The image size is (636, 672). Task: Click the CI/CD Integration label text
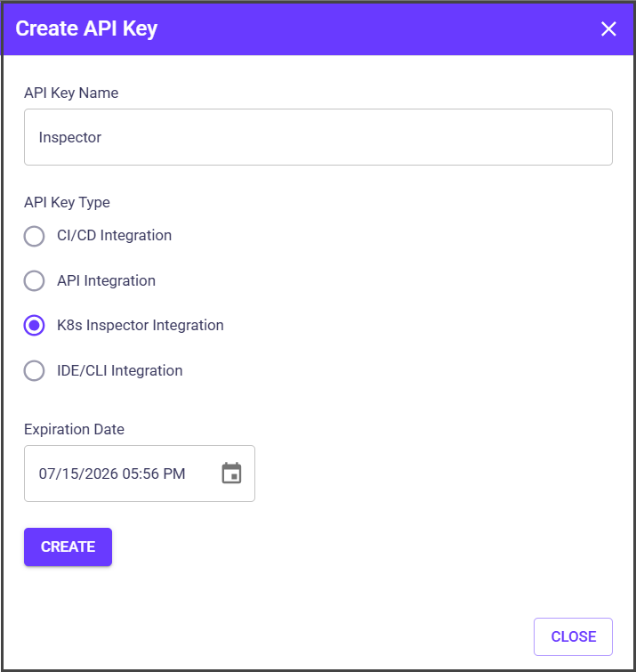click(114, 236)
